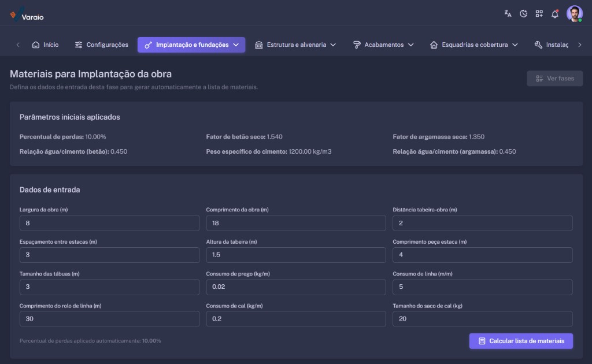
Task: Focus Tamanho do saco de cal field
Action: [x=483, y=319]
